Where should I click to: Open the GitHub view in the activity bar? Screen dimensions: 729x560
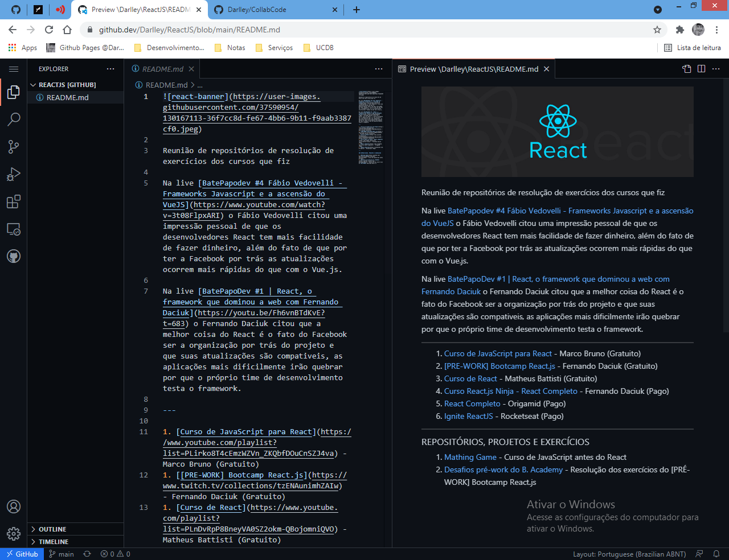pyautogui.click(x=14, y=256)
